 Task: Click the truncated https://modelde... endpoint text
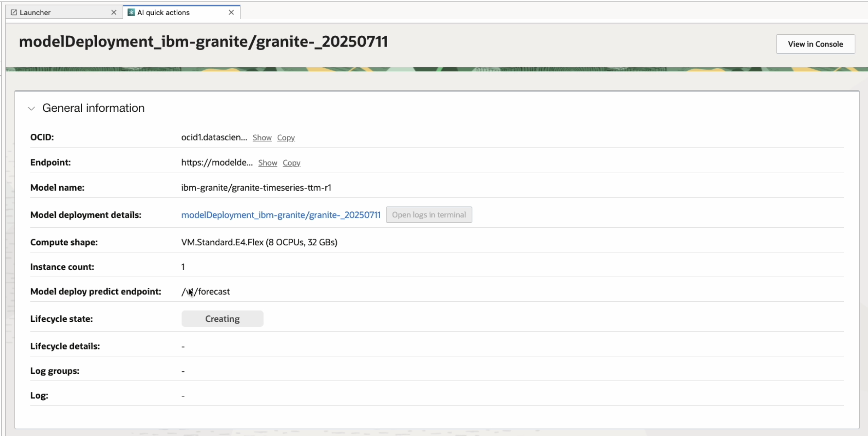point(217,162)
